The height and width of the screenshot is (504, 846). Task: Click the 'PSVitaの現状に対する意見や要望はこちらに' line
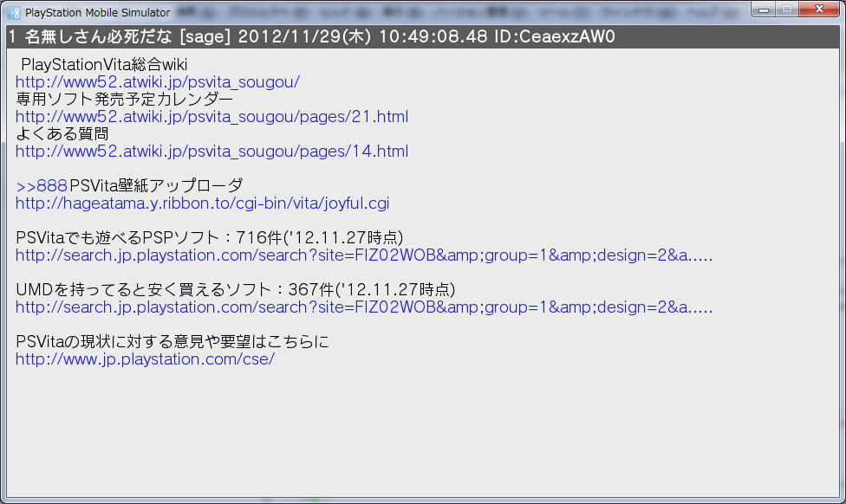(172, 342)
